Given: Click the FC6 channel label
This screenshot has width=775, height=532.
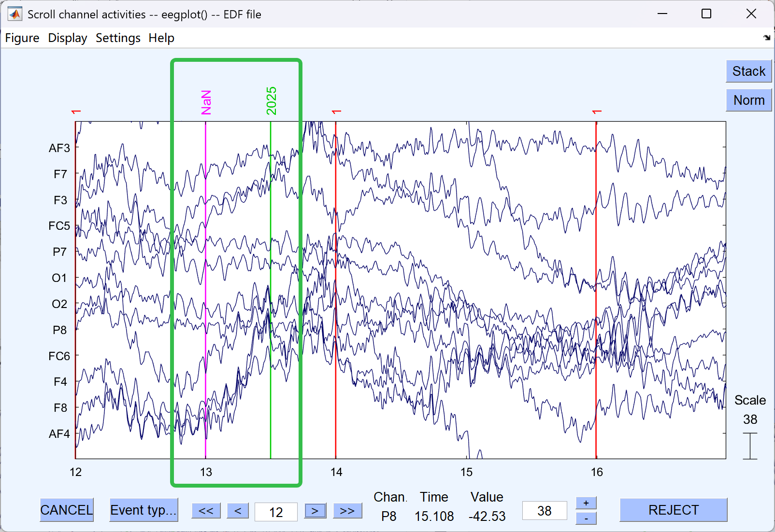Looking at the screenshot, I should 59,356.
